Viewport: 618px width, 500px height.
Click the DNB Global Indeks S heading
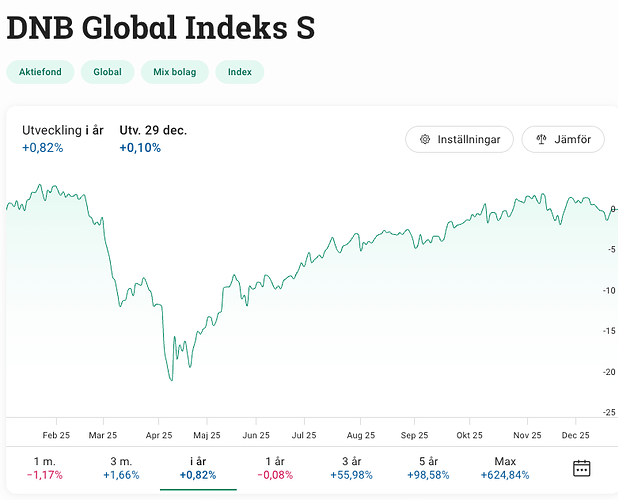[161, 28]
